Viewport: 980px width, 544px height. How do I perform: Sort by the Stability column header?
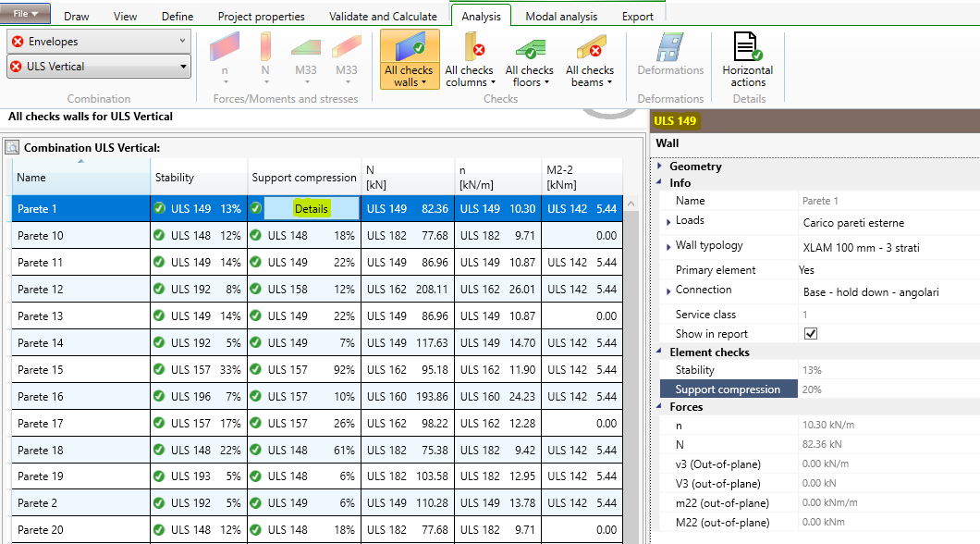[x=199, y=177]
